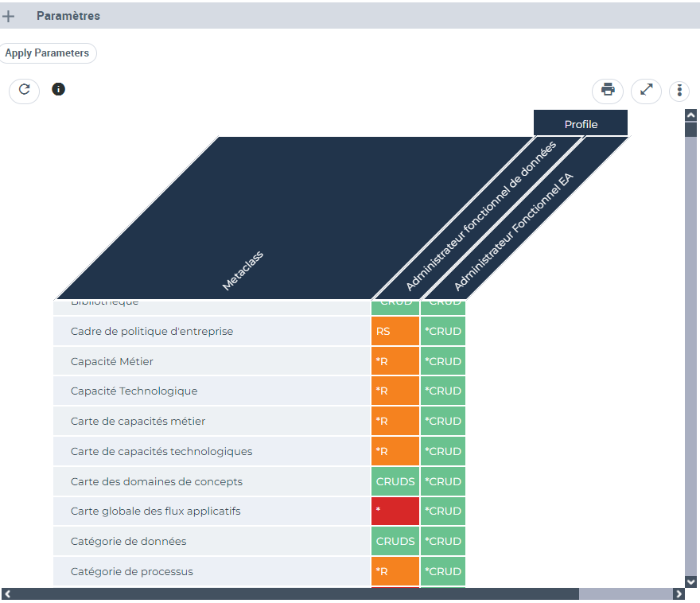This screenshot has height=603, width=700.
Task: Click scroll up arrow on vertical scrollbar
Action: click(x=690, y=115)
